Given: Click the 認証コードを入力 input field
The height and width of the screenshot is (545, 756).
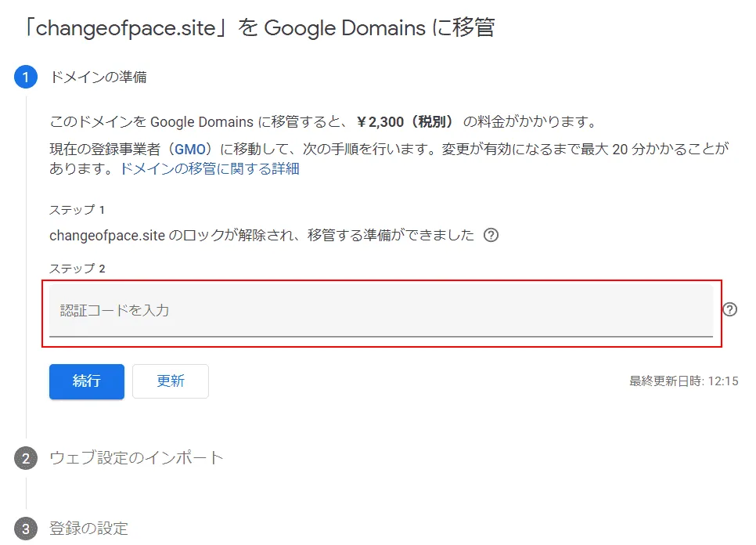Looking at the screenshot, I should pos(313,310).
